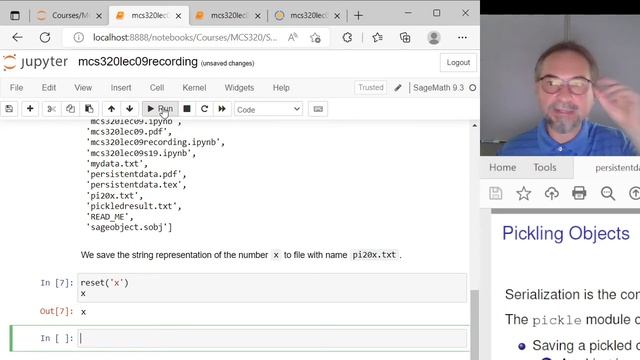Click the SageMath 9.3 kernel name

coord(438,88)
